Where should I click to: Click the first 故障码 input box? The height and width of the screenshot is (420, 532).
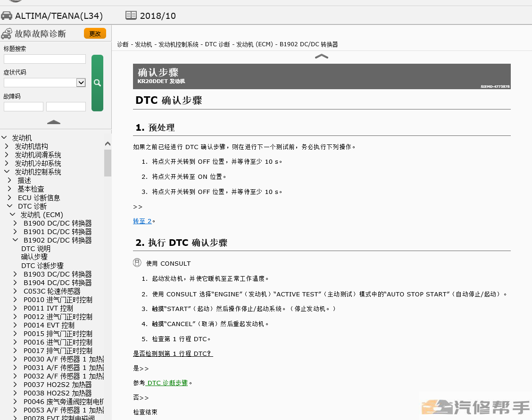[24, 107]
